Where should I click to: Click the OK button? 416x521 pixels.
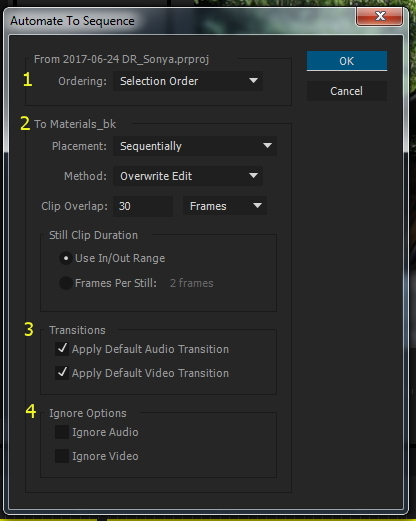[347, 61]
